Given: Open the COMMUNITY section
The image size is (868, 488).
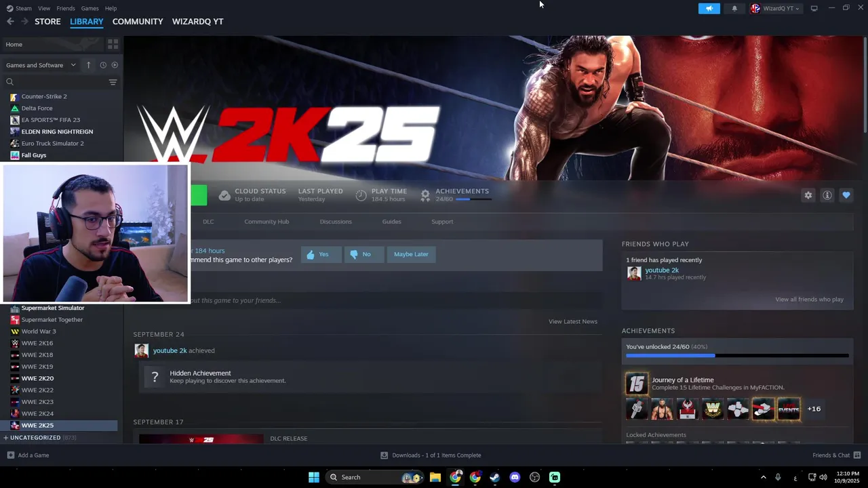Looking at the screenshot, I should pos(138,22).
